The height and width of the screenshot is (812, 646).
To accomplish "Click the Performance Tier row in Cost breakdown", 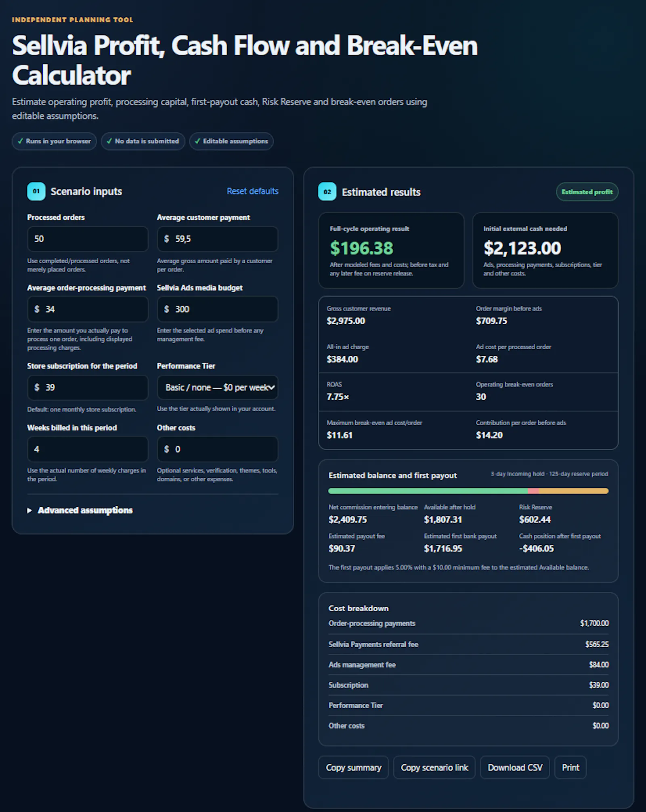I will tap(468, 705).
